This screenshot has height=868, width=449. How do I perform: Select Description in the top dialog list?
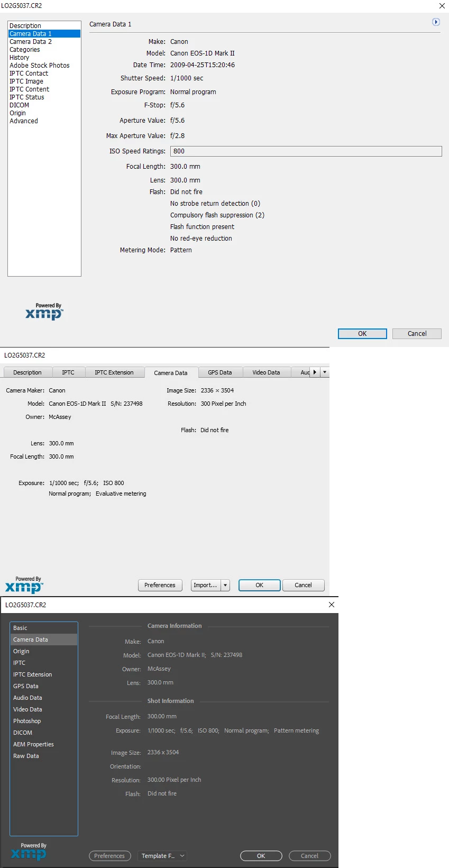click(44, 25)
